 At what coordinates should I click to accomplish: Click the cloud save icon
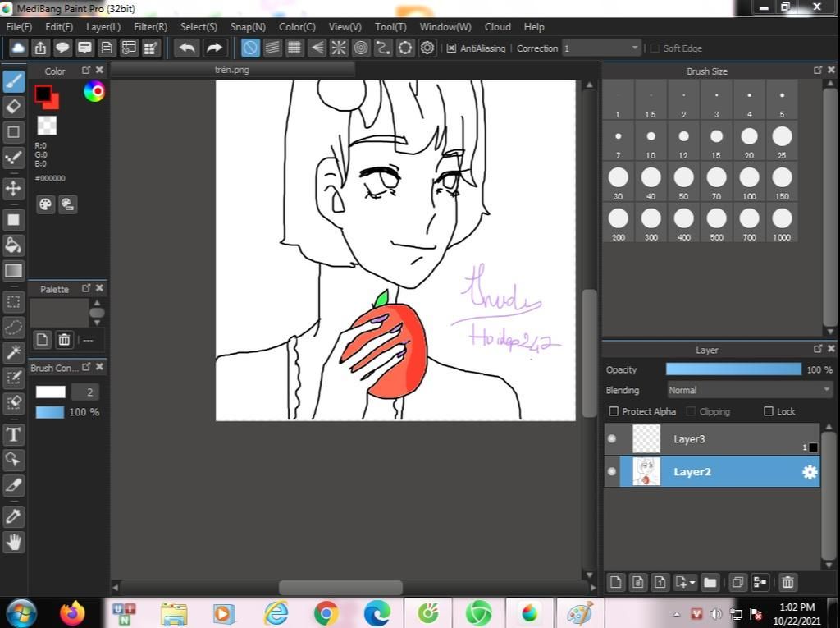pyautogui.click(x=18, y=48)
